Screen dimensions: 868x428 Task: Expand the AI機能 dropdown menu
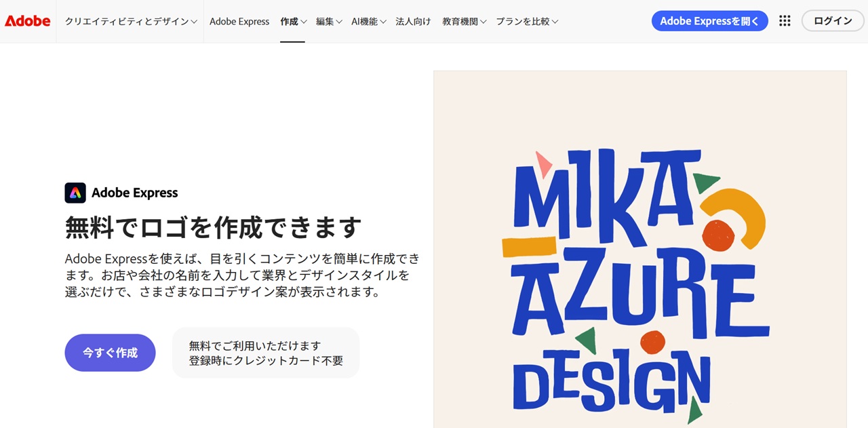click(x=368, y=21)
